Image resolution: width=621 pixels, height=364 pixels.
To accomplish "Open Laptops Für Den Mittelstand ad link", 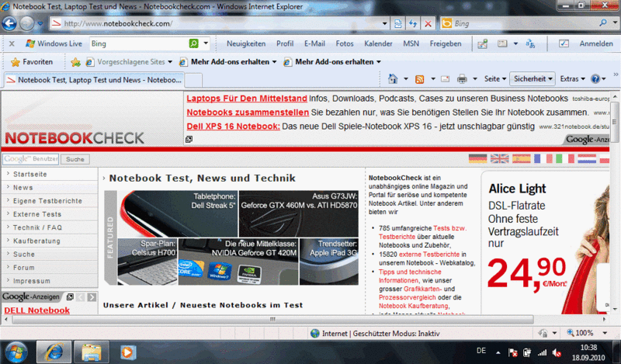I will 247,99.
